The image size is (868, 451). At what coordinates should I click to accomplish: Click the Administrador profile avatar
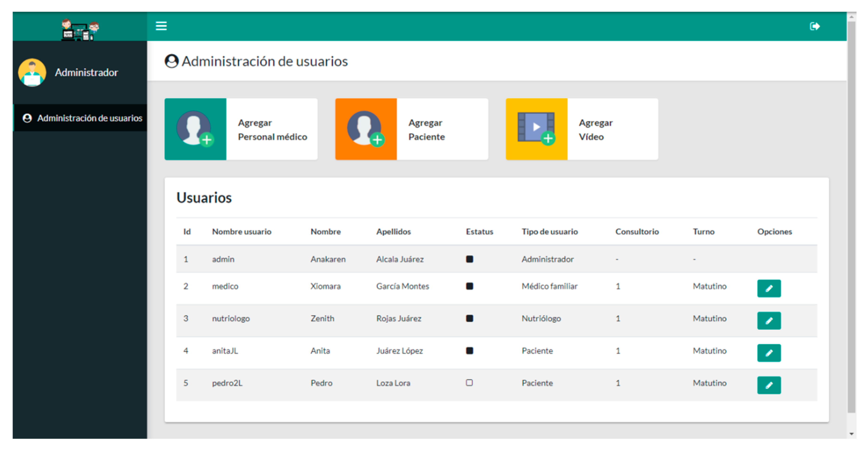click(32, 72)
